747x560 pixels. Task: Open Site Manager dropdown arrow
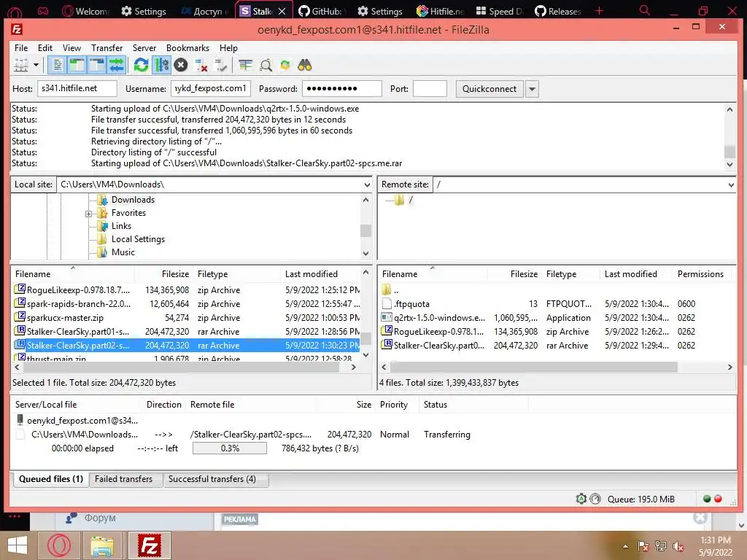tap(36, 65)
